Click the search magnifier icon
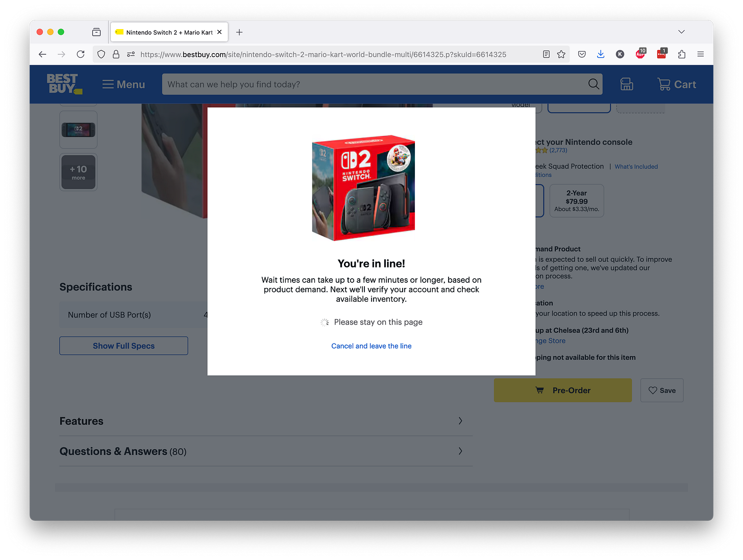Image resolution: width=743 pixels, height=560 pixels. pyautogui.click(x=594, y=84)
